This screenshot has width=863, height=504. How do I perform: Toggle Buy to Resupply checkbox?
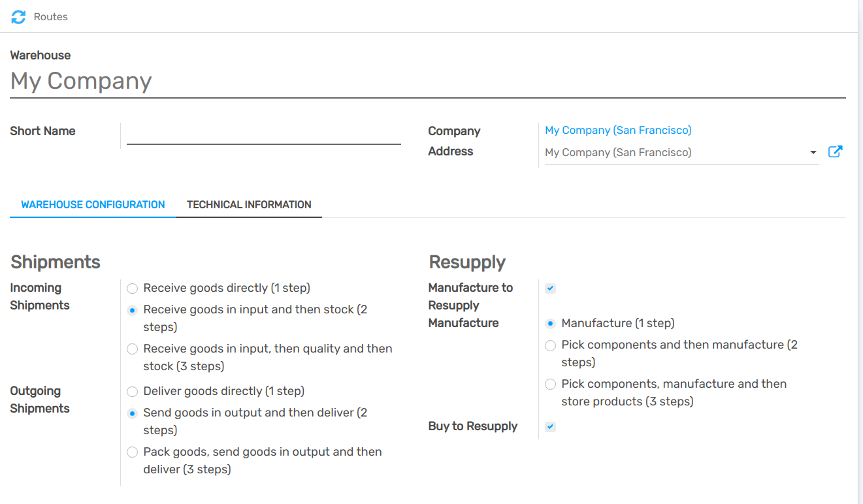click(x=551, y=426)
